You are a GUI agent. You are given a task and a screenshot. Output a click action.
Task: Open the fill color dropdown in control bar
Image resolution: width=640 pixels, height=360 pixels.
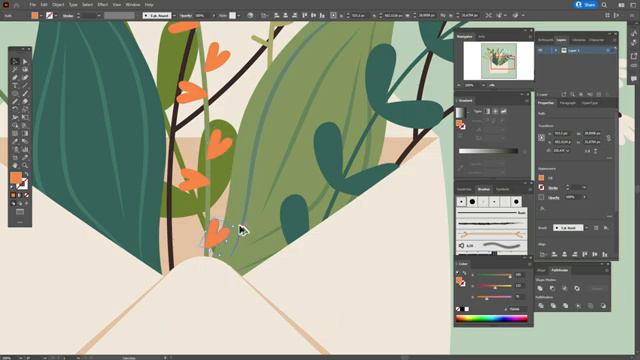coord(41,16)
